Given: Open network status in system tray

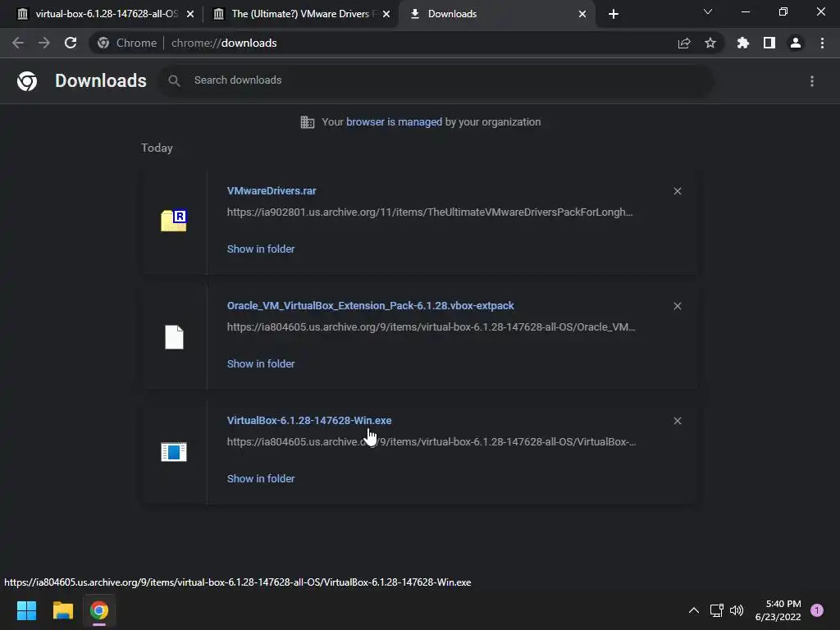Looking at the screenshot, I should (716, 610).
